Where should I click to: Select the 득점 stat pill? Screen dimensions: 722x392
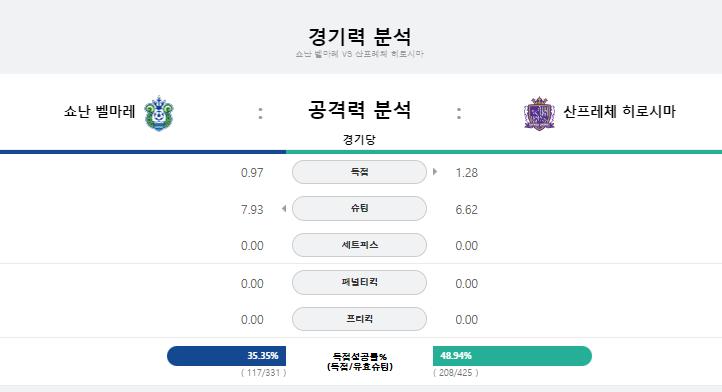[359, 172]
